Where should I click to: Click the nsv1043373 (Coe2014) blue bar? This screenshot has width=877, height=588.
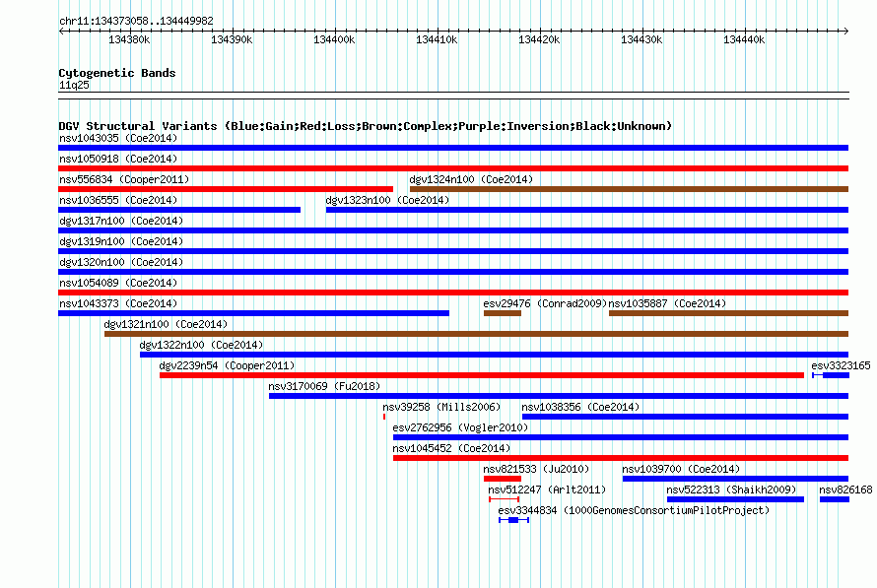[x=253, y=313]
